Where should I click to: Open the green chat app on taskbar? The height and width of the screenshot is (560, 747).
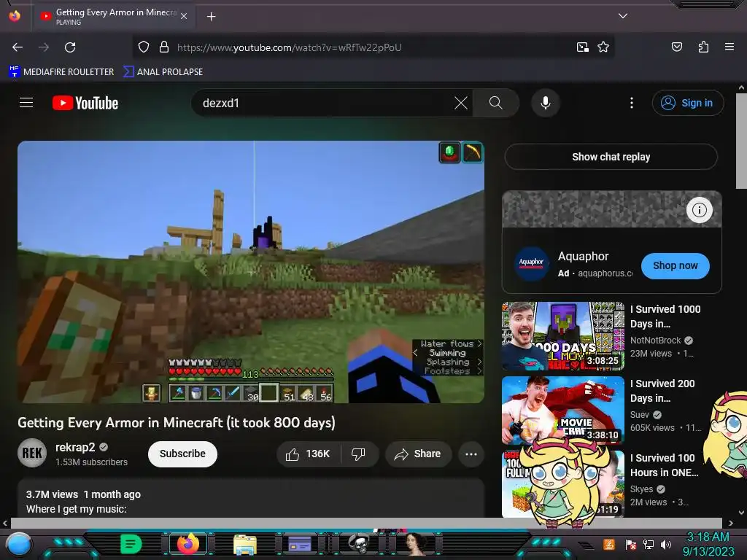[131, 544]
